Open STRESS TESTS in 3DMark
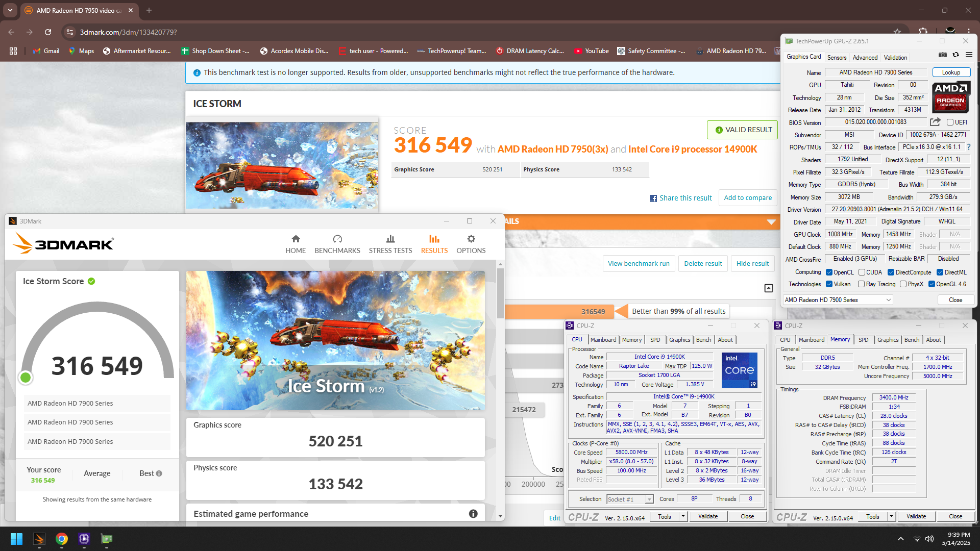The height and width of the screenshot is (551, 980). (390, 244)
